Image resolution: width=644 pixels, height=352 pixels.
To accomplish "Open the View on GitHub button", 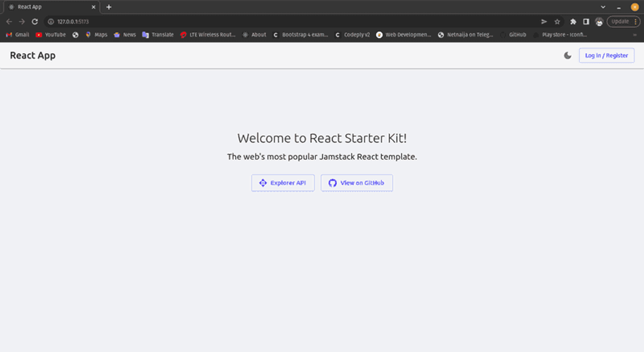I will coord(357,183).
